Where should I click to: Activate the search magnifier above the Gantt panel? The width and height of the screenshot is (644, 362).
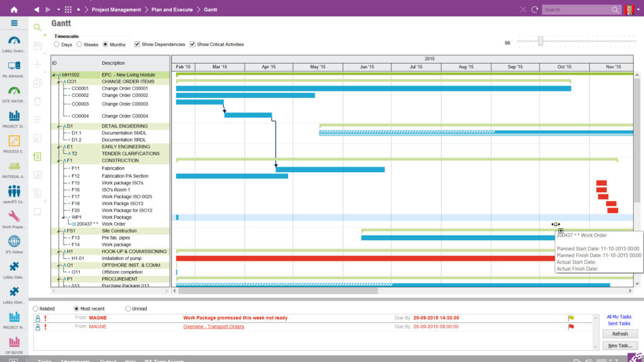(x=37, y=28)
